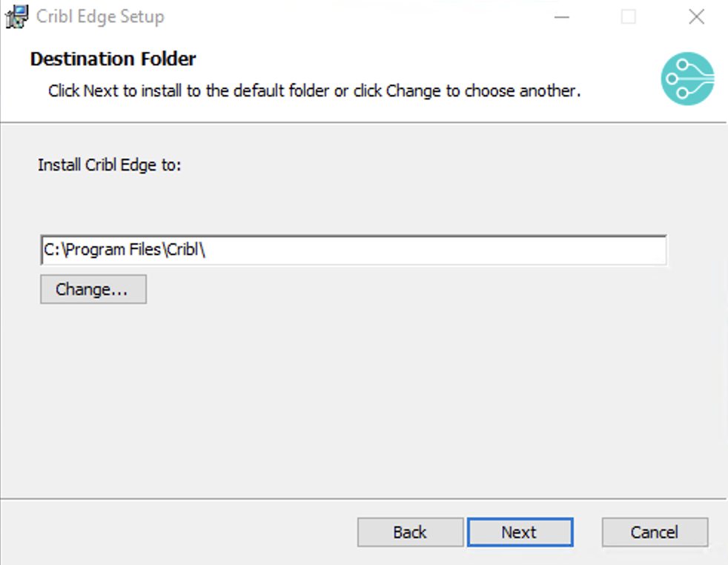Screen dimensions: 728x565
Task: Click the separator line above the footer buttons
Action: coord(363,498)
